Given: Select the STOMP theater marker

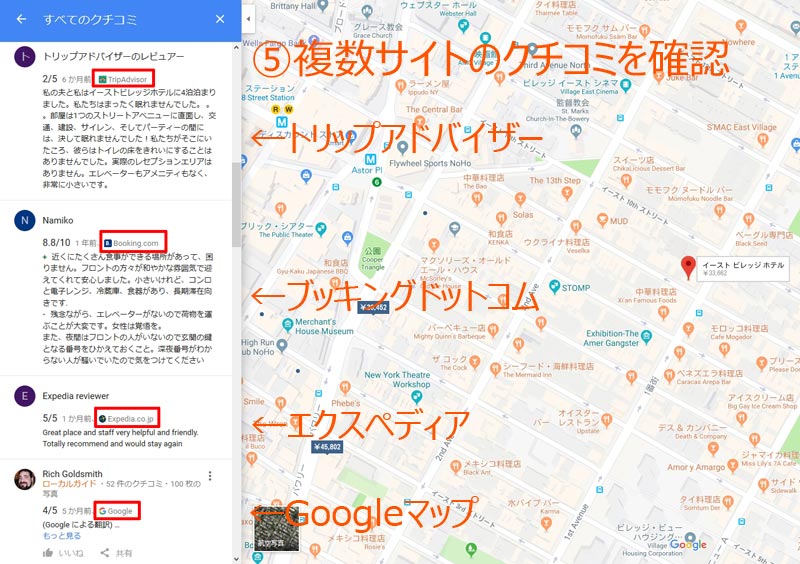Looking at the screenshot, I should (555, 286).
